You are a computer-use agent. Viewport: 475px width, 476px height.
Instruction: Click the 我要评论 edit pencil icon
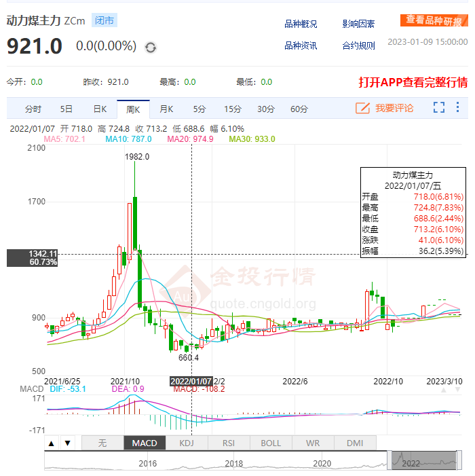362,108
